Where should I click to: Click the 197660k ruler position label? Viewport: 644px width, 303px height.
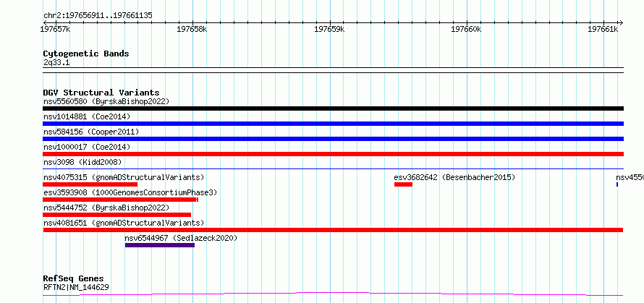(x=466, y=29)
